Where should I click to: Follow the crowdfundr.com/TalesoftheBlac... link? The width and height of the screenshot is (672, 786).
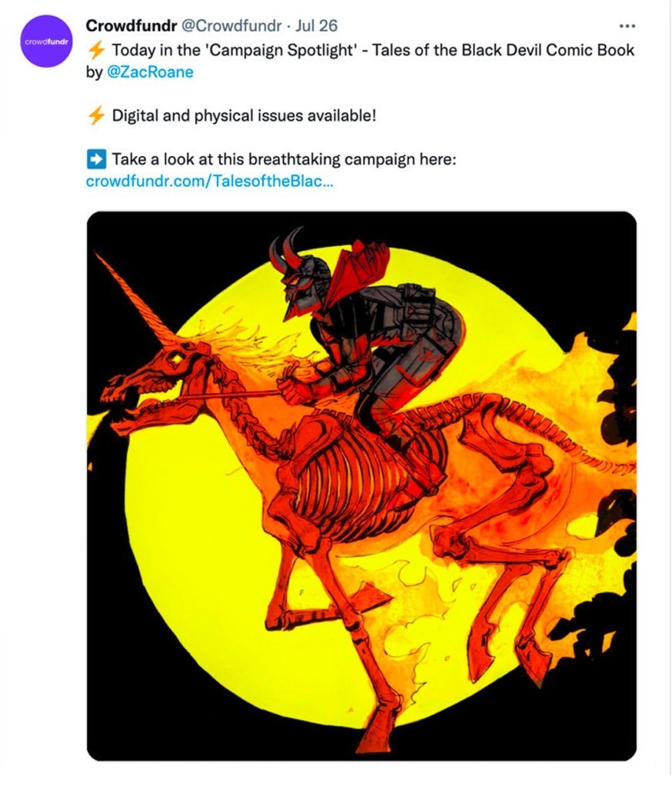209,181
